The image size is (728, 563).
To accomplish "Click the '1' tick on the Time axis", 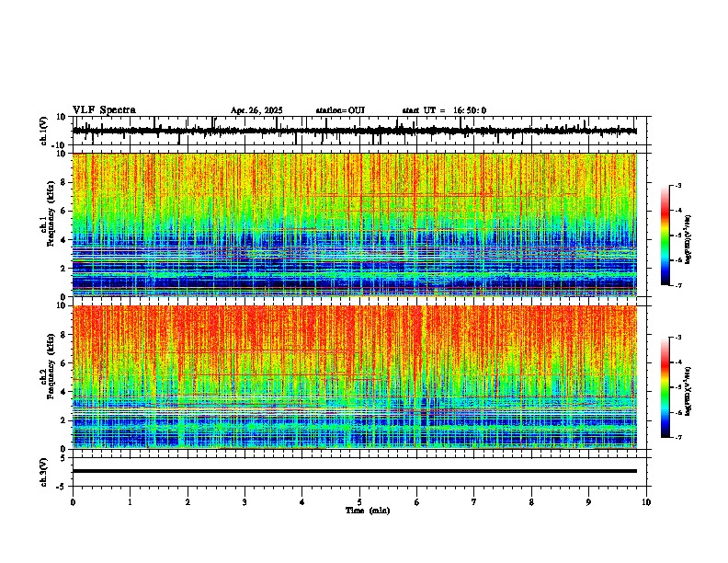I will click(130, 502).
